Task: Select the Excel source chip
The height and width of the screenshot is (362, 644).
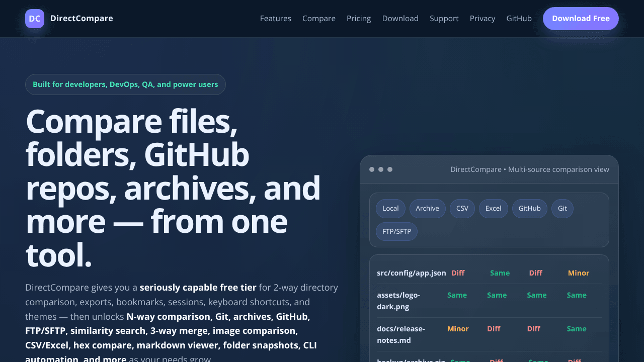Action: 494,209
